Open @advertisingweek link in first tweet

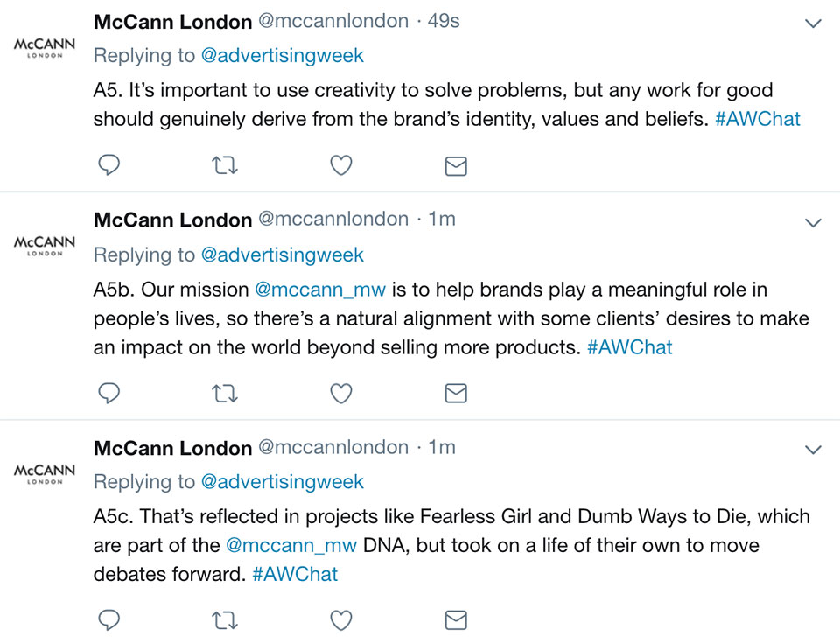[283, 56]
